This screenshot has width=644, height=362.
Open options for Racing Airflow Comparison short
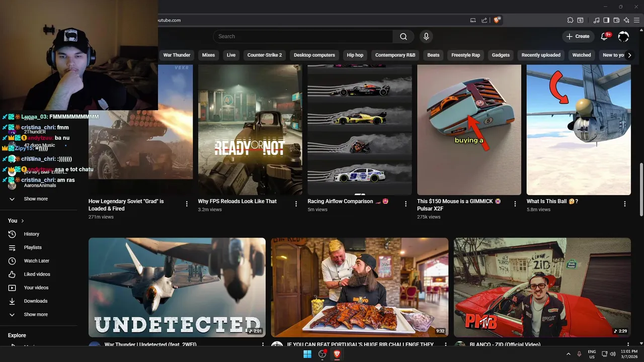406,204
